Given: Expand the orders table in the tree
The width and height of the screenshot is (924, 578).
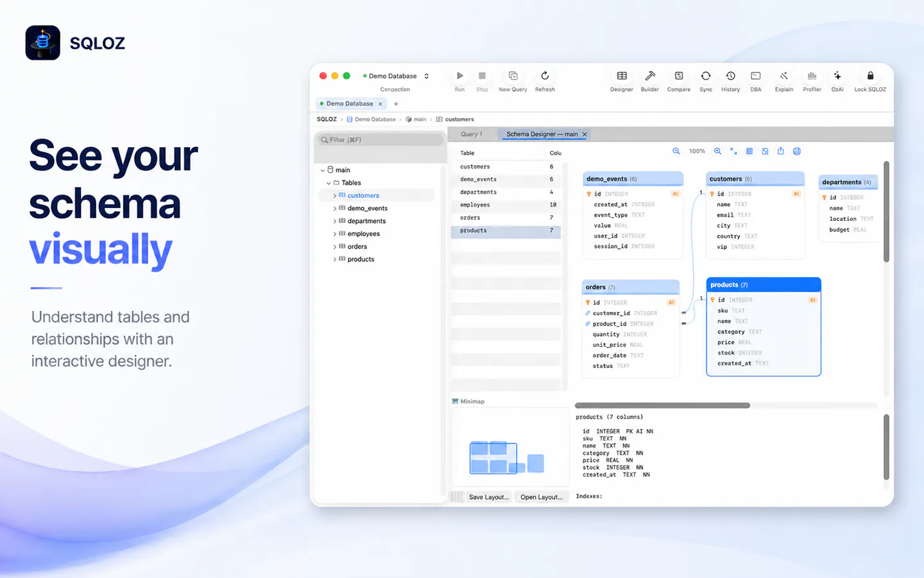Looking at the screenshot, I should [x=335, y=247].
